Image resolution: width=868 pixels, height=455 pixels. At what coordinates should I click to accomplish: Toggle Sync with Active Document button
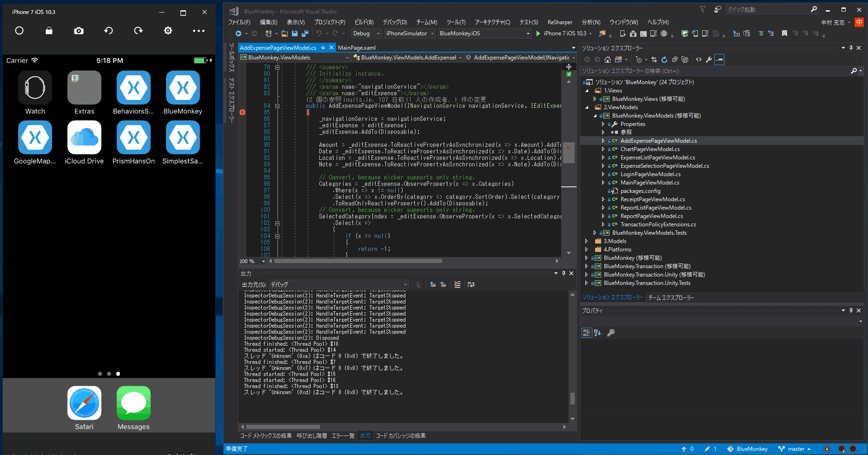(x=654, y=59)
